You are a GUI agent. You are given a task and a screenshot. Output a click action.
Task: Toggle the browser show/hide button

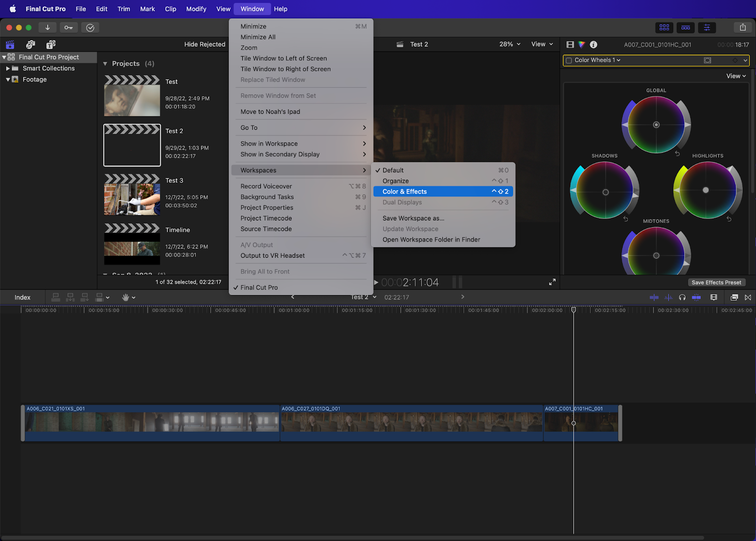pos(664,27)
